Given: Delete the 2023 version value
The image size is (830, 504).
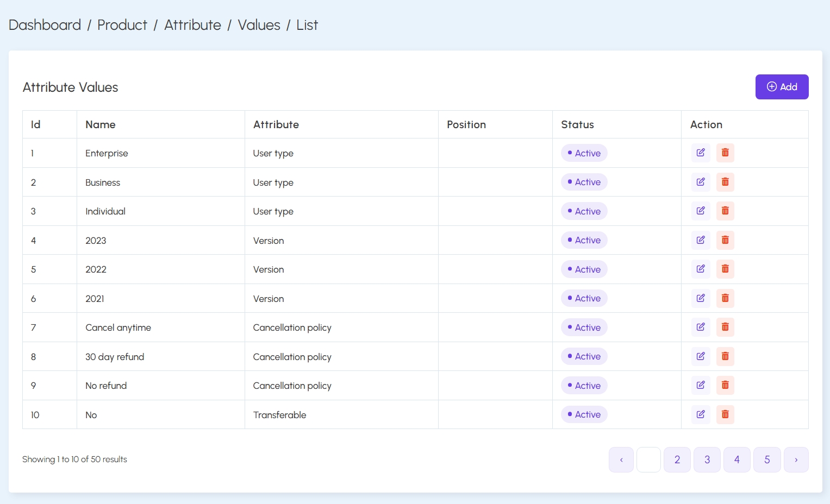Looking at the screenshot, I should pos(725,240).
